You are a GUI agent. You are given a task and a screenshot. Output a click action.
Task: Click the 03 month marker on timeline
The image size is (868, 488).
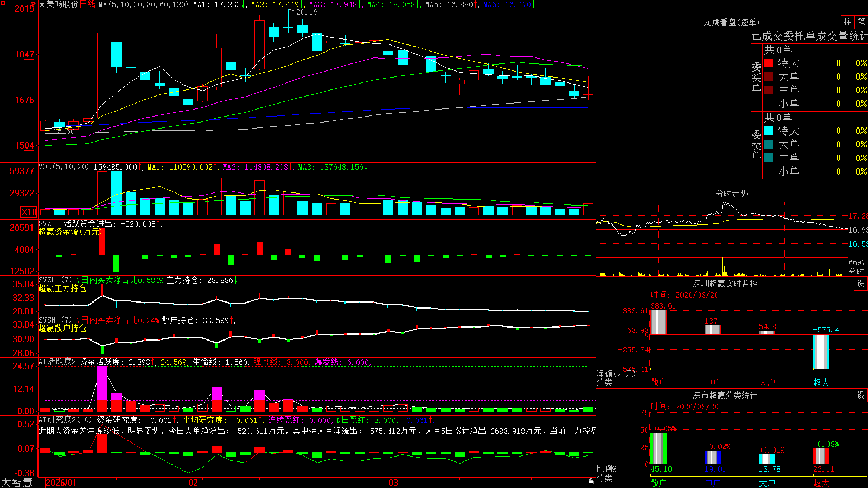coord(393,483)
